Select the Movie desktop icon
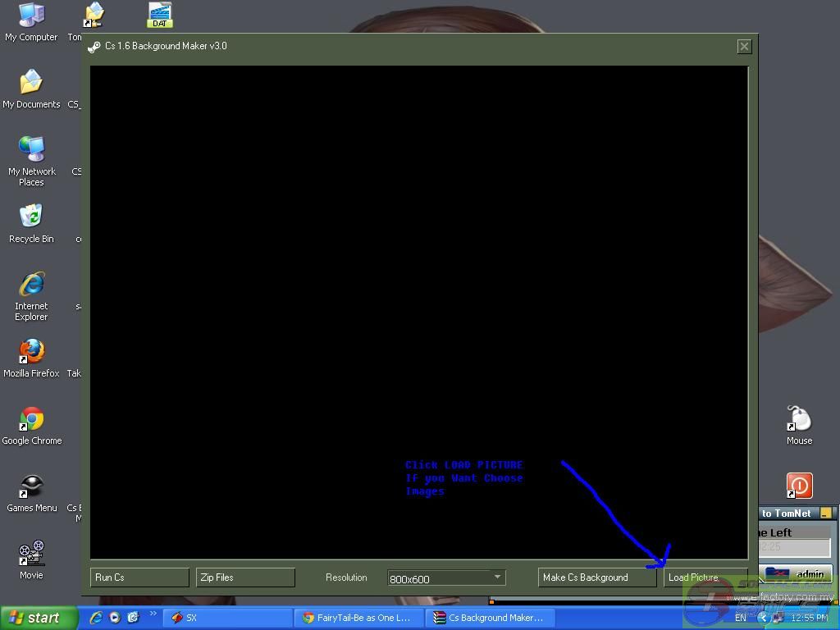Viewport: 840px width, 630px height. coord(31,554)
